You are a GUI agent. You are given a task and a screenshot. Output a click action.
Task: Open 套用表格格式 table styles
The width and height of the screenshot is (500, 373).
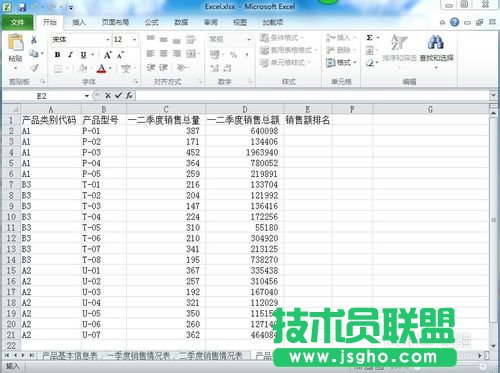click(x=289, y=50)
